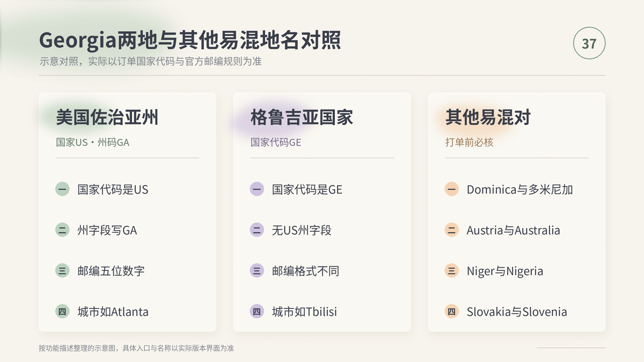The width and height of the screenshot is (644, 362).
Task: Click green bullet 三 beside 邮编五位数字
Action: tap(62, 271)
